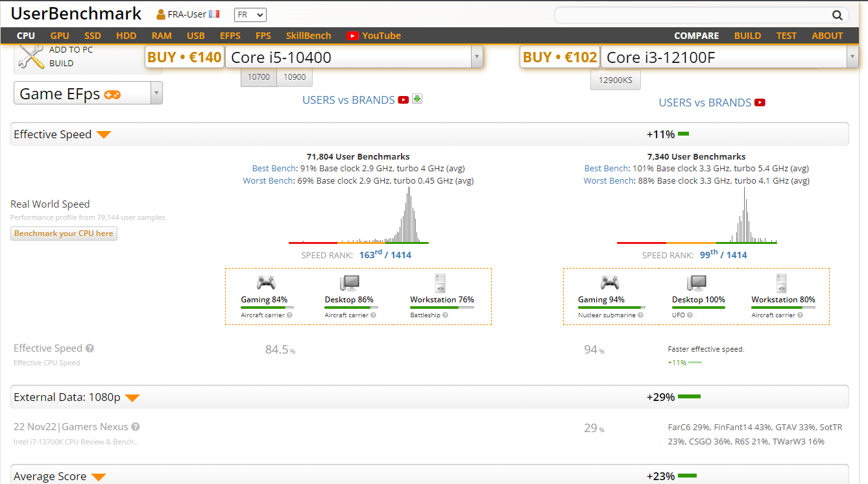Click help icon beside Gaming 84% Aircraft carrier

click(289, 315)
